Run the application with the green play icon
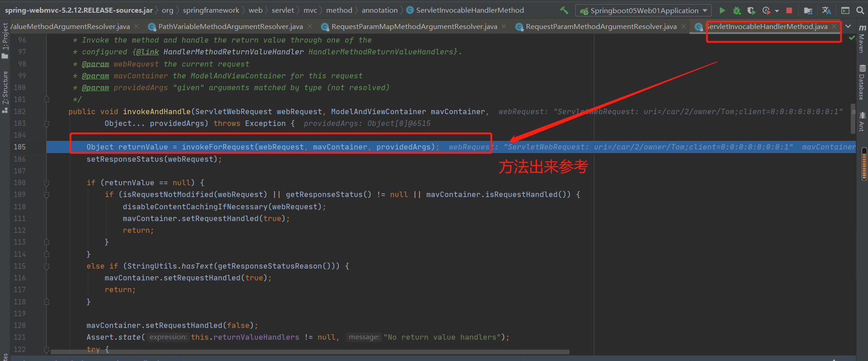This screenshot has width=868, height=361. (x=722, y=10)
